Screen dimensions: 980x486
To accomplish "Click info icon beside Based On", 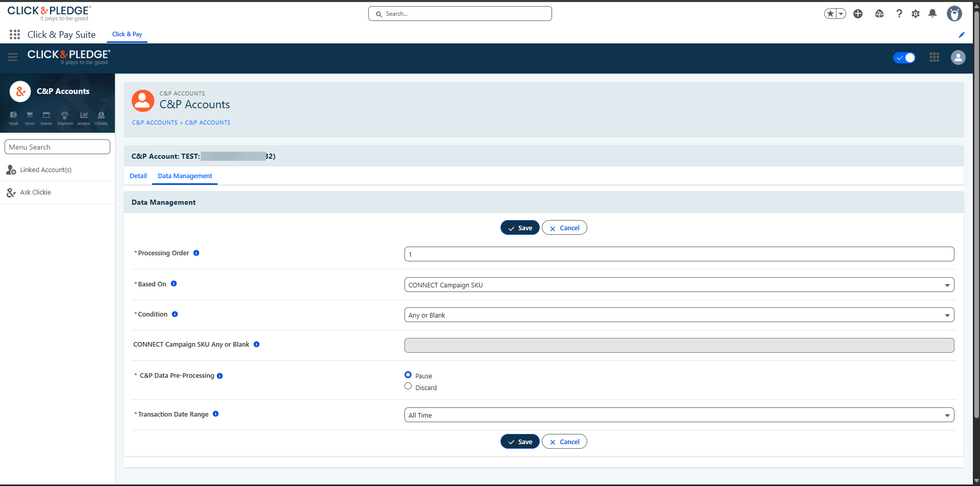I will [x=174, y=283].
